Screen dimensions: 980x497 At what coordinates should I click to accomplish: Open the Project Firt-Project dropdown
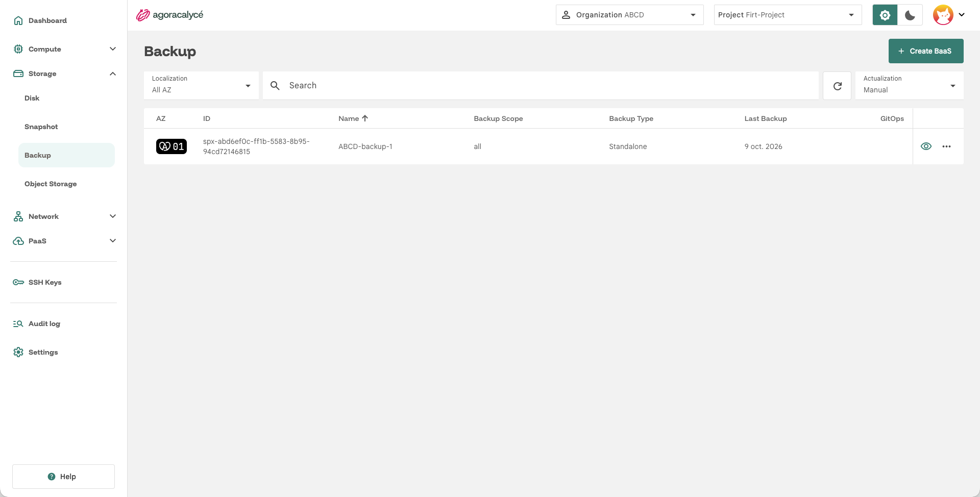click(x=788, y=15)
